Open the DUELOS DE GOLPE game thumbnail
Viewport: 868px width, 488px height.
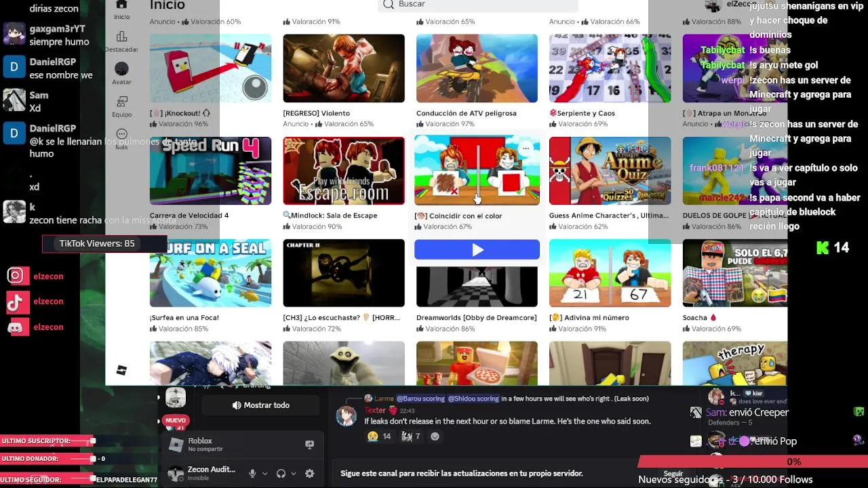point(735,171)
